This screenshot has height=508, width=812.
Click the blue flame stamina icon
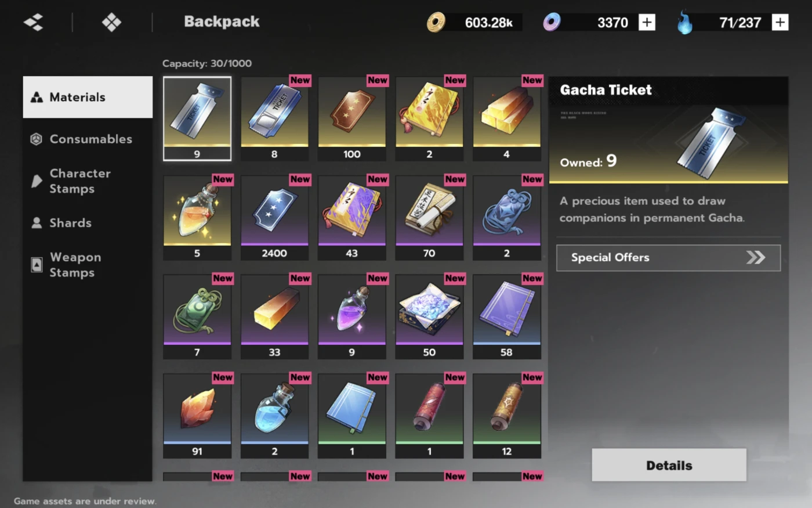pyautogui.click(x=685, y=23)
